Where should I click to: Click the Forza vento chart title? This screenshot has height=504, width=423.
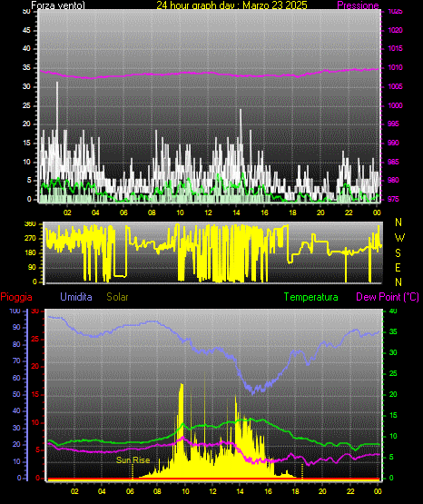pyautogui.click(x=58, y=5)
